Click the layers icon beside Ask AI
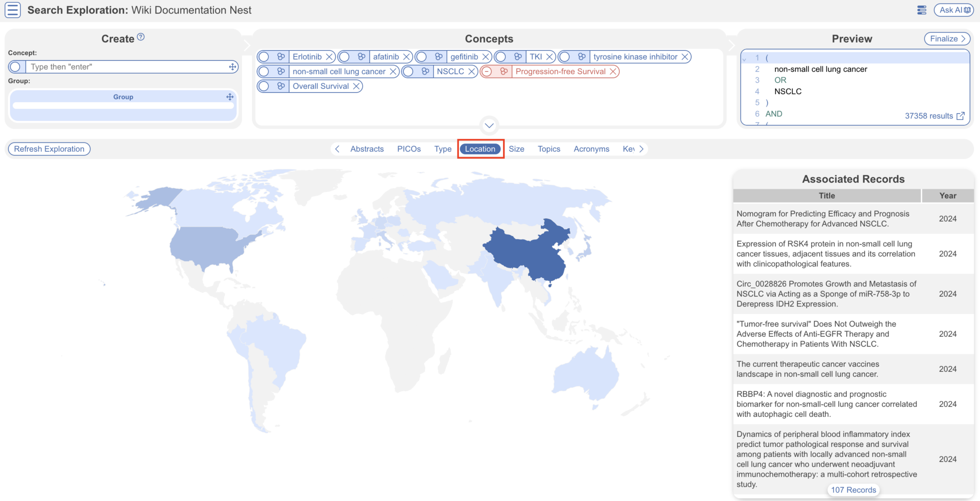This screenshot has width=980, height=501. tap(921, 10)
